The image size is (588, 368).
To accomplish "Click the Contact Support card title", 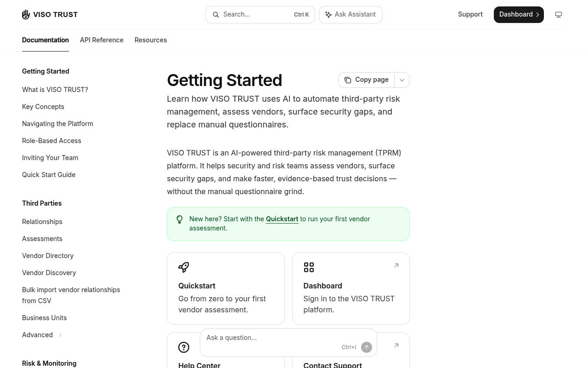I will tap(333, 365).
